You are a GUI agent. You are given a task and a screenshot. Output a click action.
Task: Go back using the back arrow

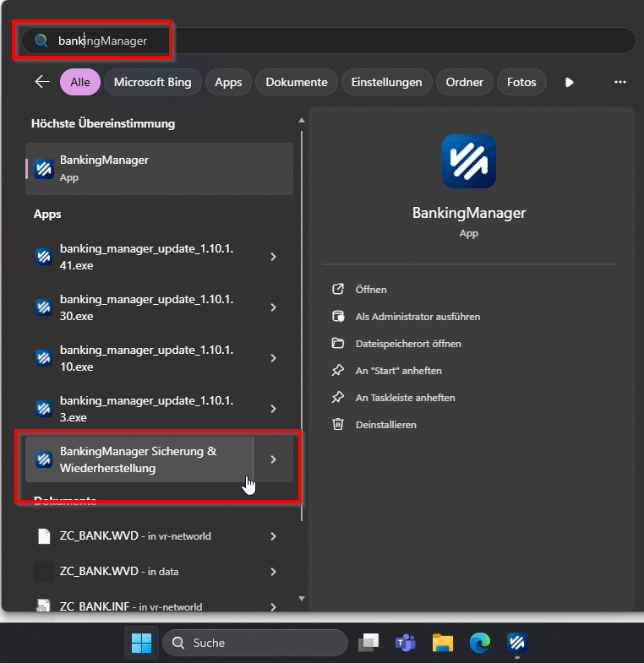click(42, 82)
